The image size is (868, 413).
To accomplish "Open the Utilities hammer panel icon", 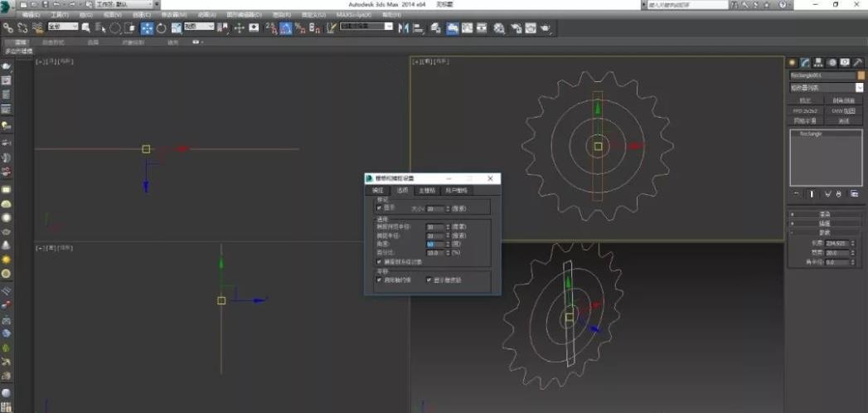I will [857, 62].
